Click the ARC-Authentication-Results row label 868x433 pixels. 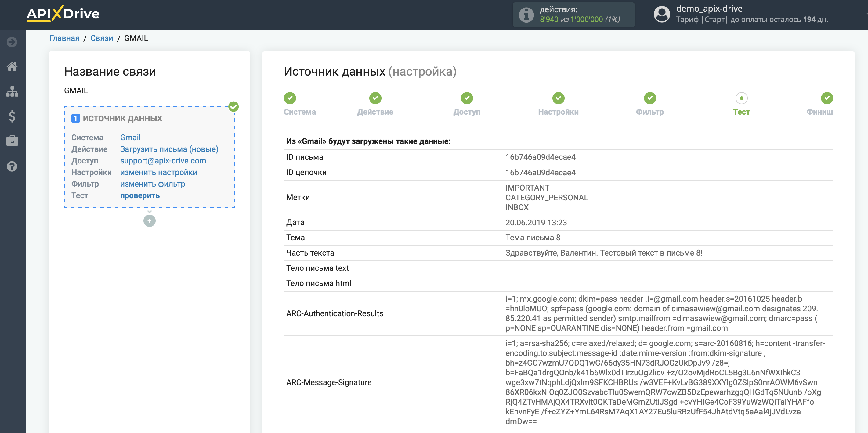pyautogui.click(x=335, y=313)
